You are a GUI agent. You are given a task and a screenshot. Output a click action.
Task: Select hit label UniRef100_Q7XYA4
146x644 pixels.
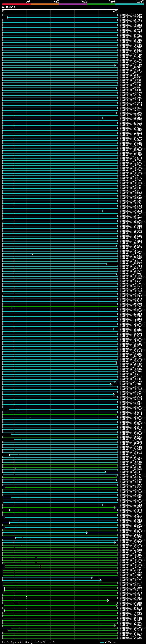point(131,550)
